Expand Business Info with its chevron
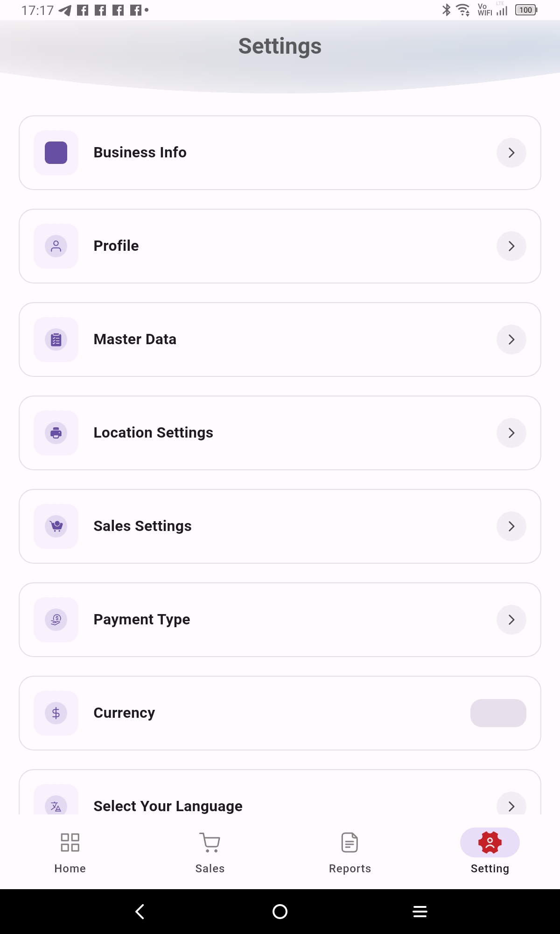 coord(511,153)
